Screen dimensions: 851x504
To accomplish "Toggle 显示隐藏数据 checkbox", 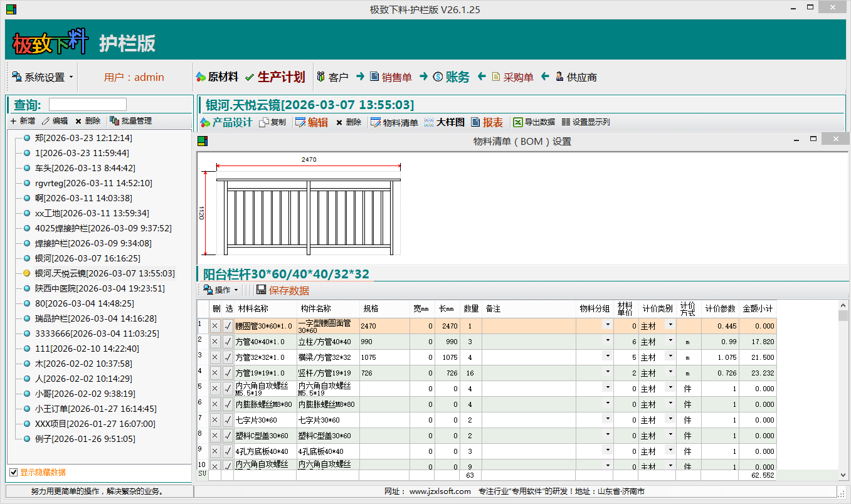I will coord(14,472).
